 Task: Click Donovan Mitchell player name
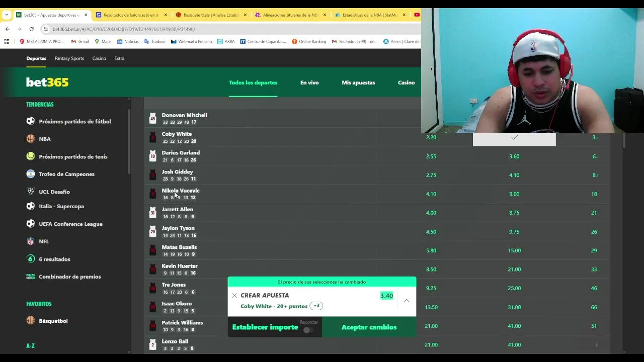pyautogui.click(x=184, y=115)
